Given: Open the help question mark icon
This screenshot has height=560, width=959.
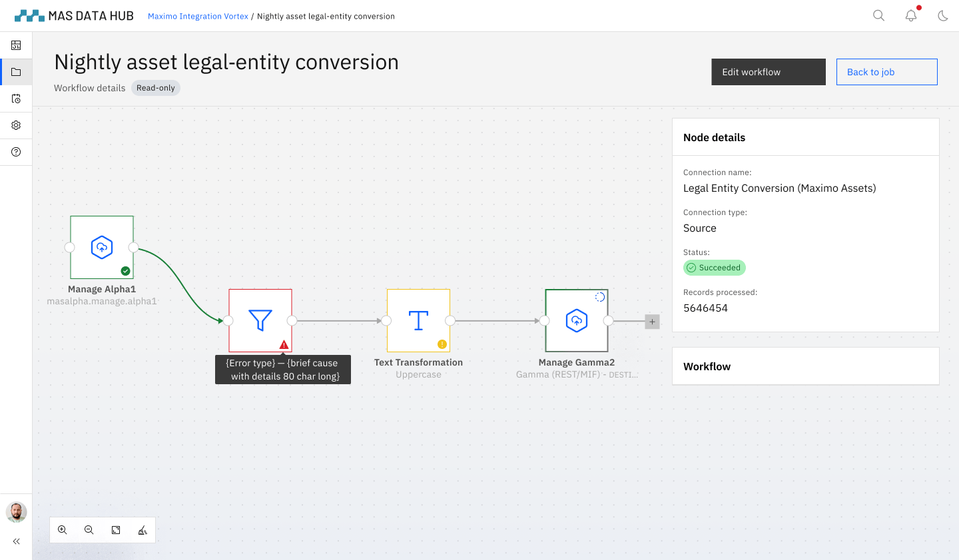Looking at the screenshot, I should (x=16, y=152).
